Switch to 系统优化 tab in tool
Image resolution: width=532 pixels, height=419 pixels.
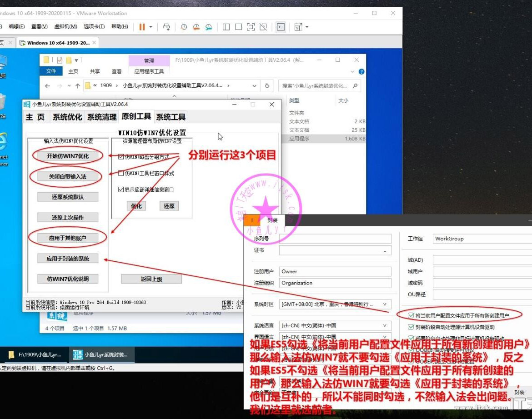(x=67, y=117)
